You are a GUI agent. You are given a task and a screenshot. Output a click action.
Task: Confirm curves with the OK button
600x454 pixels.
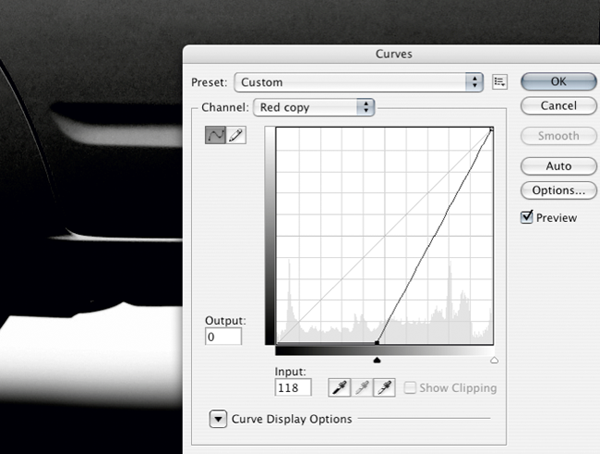[x=558, y=82]
